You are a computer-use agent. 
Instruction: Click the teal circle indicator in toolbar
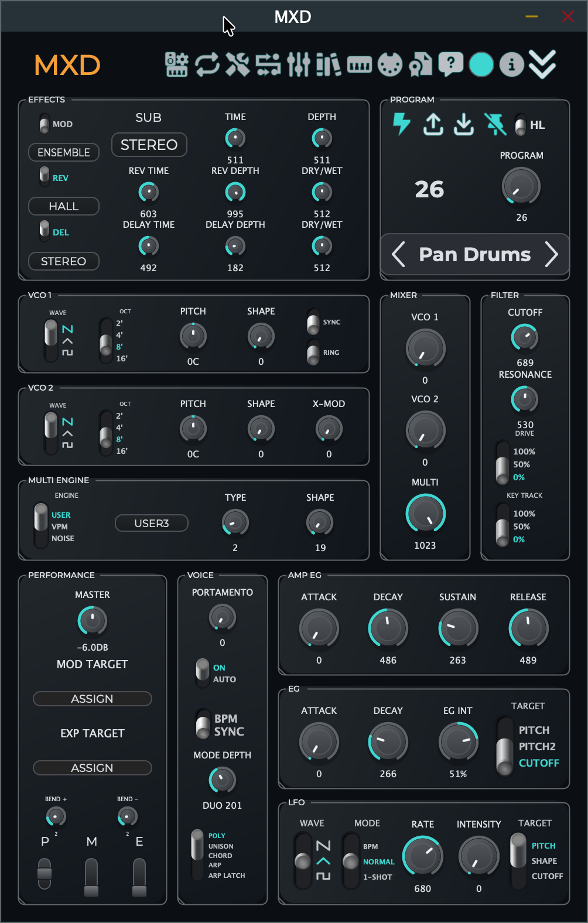coord(481,64)
